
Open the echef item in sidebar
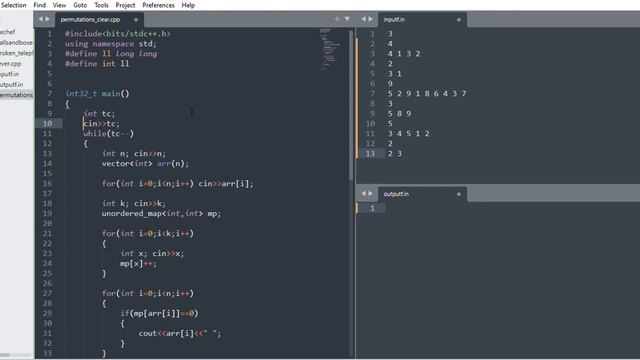pyautogui.click(x=8, y=32)
